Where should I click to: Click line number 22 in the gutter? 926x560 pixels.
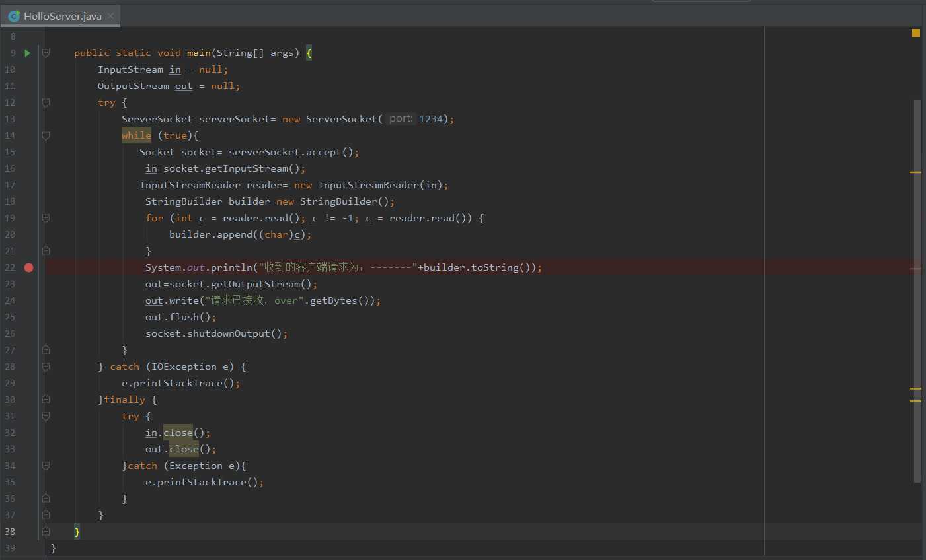(10, 267)
